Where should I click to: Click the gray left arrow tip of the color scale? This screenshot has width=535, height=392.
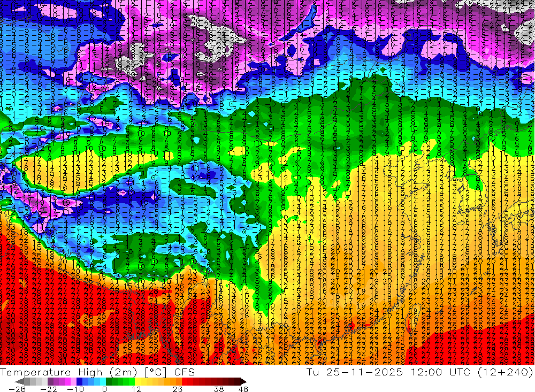click(x=19, y=381)
